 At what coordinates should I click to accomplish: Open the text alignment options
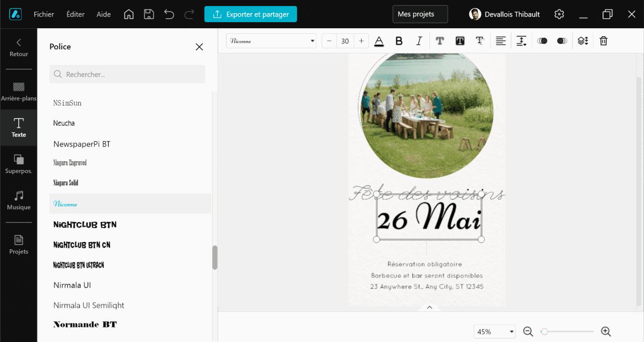pyautogui.click(x=501, y=41)
